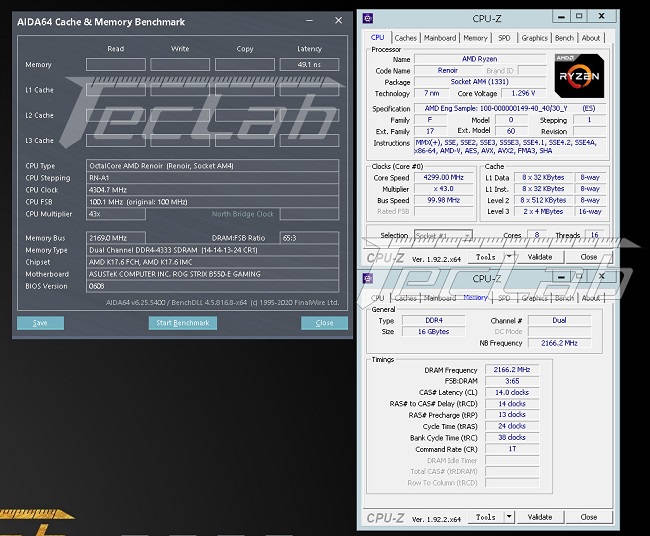Click the L3 Cache Copy result field
650x536 pixels.
245,141
